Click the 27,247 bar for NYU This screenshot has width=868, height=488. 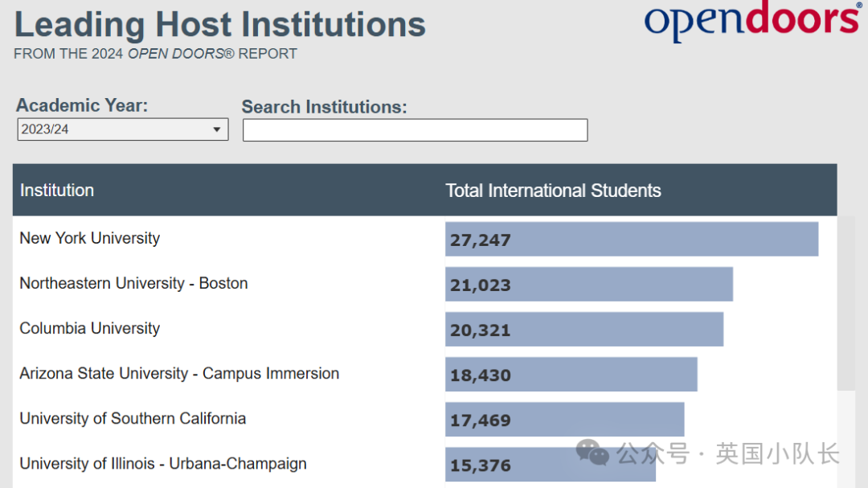632,240
